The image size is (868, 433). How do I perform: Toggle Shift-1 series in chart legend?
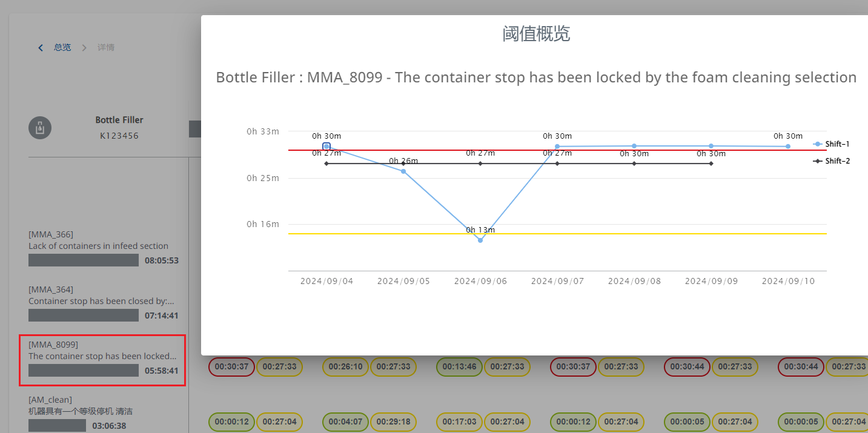click(832, 144)
